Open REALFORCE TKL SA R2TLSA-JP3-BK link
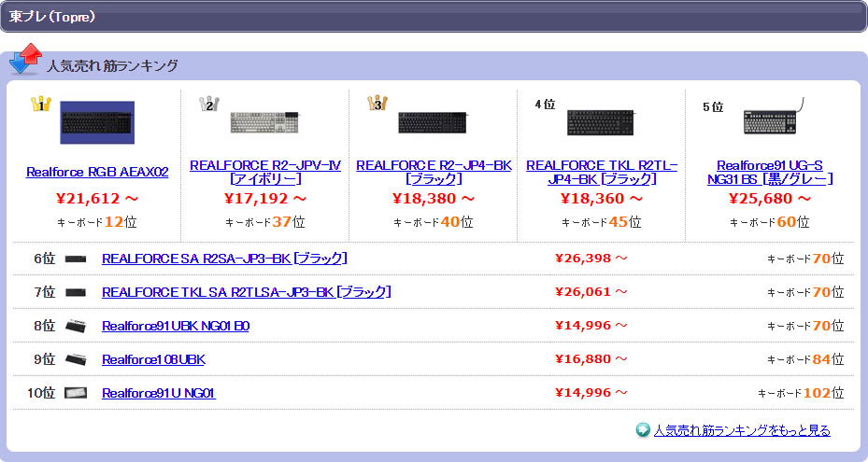The width and height of the screenshot is (868, 462). point(247,292)
